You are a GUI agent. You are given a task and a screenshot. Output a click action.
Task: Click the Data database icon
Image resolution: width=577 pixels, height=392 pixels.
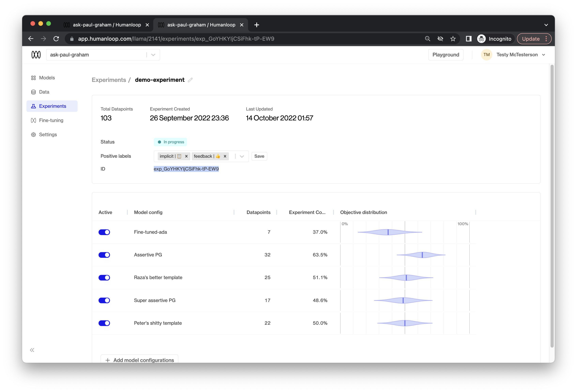33,92
